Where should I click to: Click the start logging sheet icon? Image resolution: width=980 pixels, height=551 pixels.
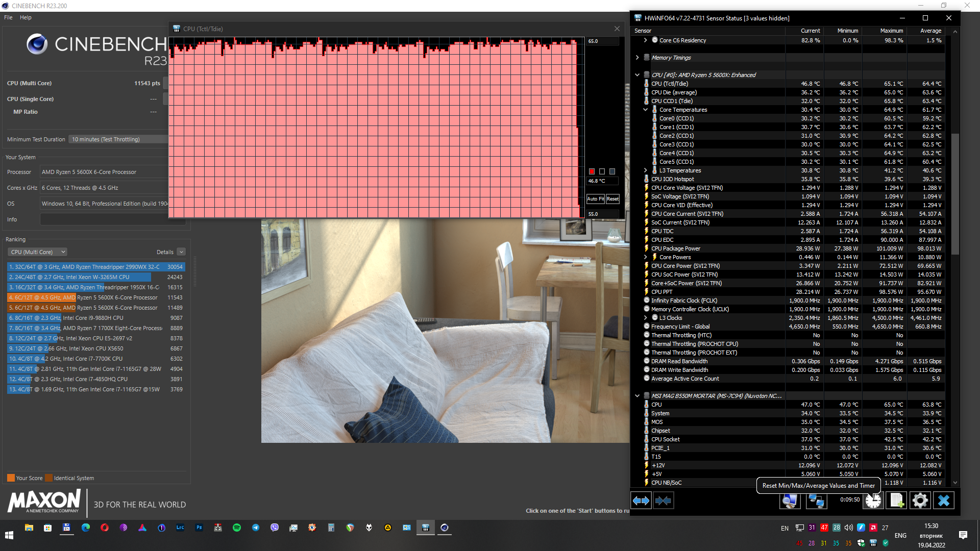click(x=897, y=500)
